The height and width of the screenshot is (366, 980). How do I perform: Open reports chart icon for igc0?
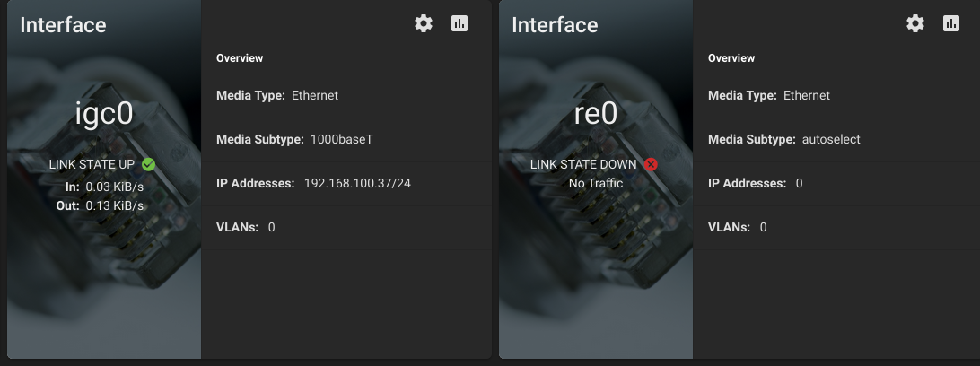pyautogui.click(x=459, y=24)
